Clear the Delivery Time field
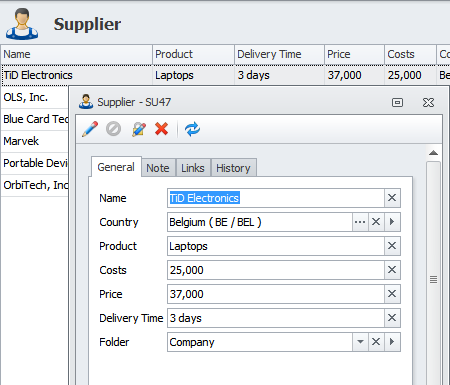This screenshot has width=450, height=385. [x=392, y=318]
